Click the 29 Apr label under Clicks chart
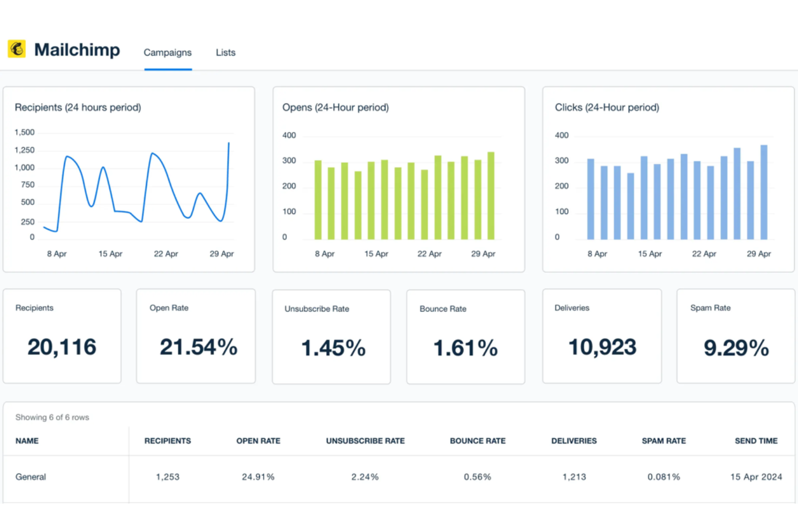This screenshot has width=798, height=532. tap(759, 254)
